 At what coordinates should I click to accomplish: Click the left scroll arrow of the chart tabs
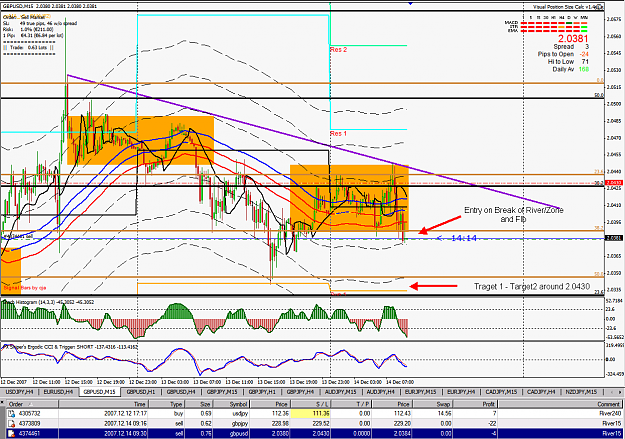(612, 392)
